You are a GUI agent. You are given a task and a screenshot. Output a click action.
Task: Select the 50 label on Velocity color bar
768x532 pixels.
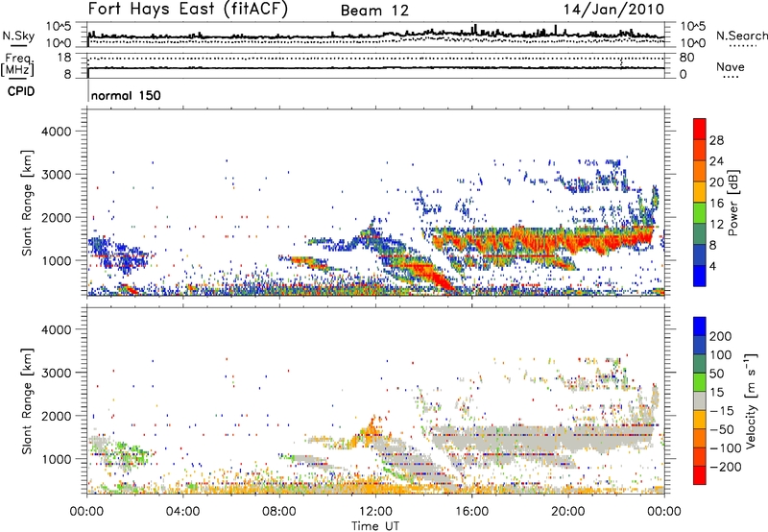click(x=716, y=374)
